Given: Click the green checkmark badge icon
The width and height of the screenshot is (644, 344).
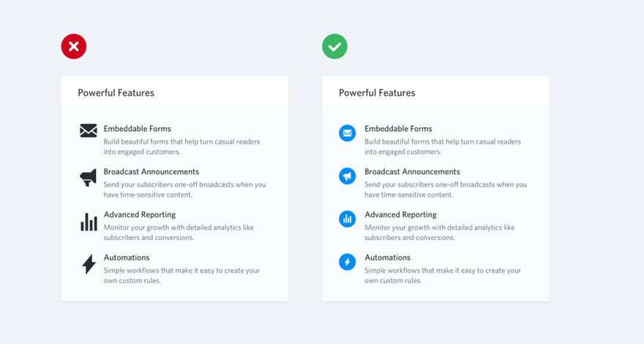Looking at the screenshot, I should pyautogui.click(x=334, y=46).
